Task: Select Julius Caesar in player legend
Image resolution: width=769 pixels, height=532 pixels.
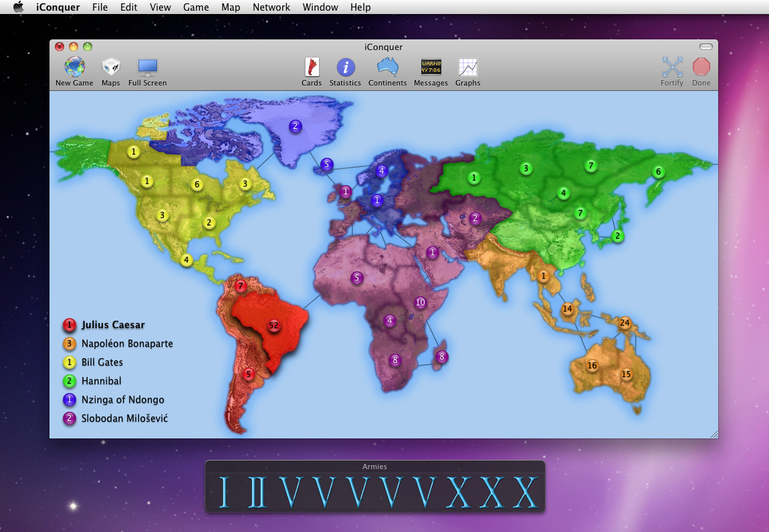Action: point(113,325)
